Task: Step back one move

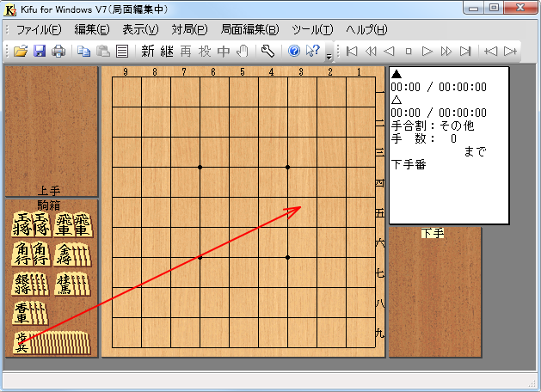Action: (x=389, y=51)
